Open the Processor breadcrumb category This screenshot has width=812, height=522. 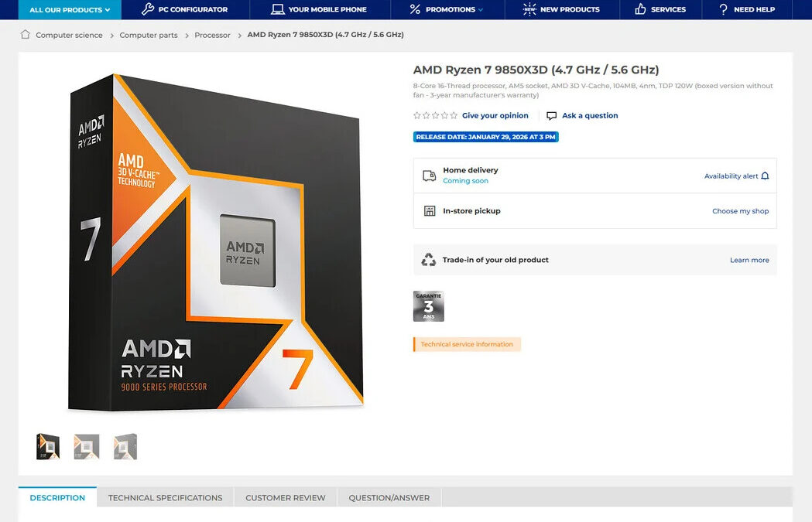pyautogui.click(x=212, y=35)
